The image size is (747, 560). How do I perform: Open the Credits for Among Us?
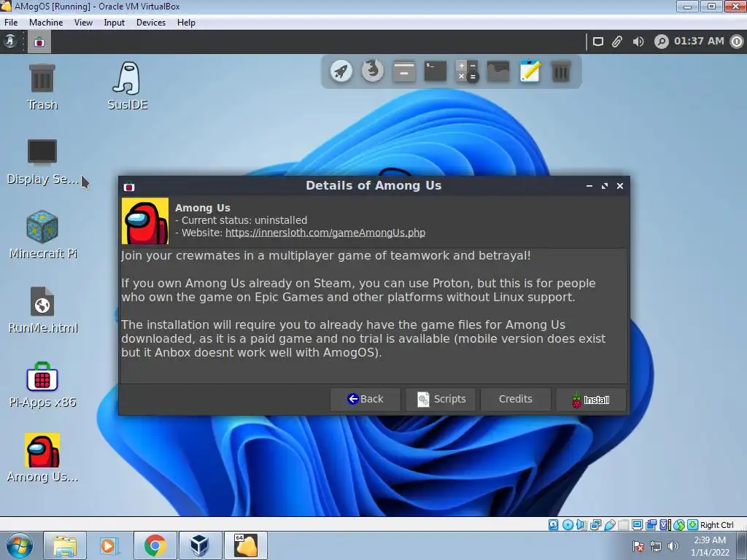click(516, 399)
